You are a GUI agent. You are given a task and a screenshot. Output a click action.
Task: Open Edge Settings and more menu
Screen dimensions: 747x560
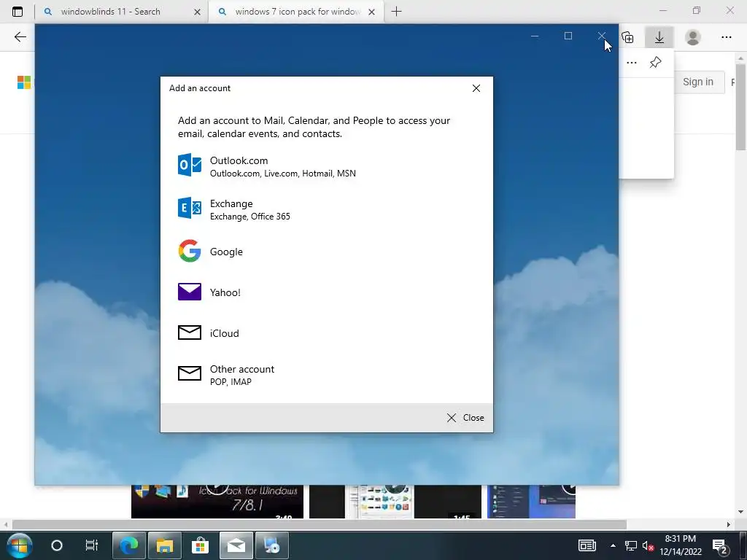point(726,37)
